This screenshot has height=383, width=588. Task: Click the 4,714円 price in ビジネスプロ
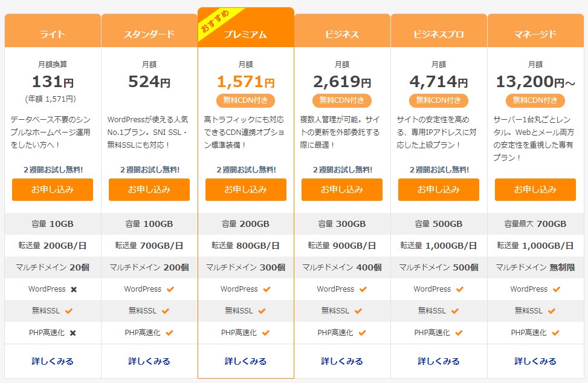pos(438,82)
